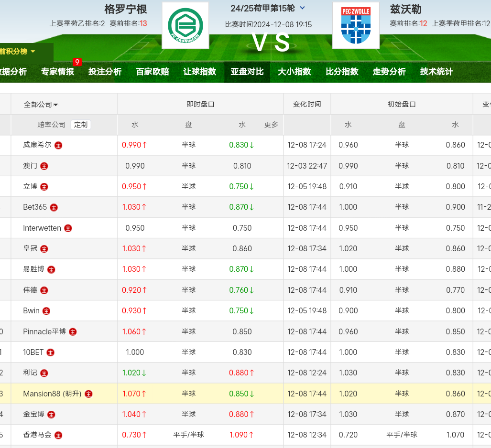Switch to the 专家情报 tab
The image size is (491, 448).
58,72
